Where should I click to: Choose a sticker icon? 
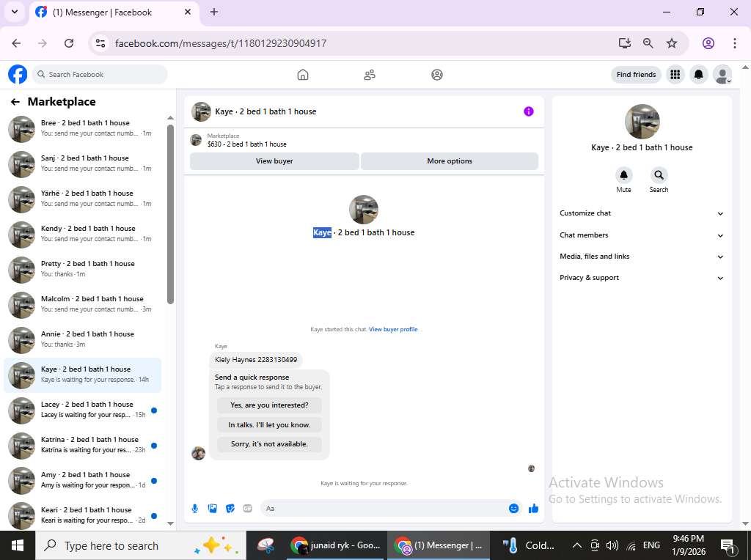coord(230,508)
